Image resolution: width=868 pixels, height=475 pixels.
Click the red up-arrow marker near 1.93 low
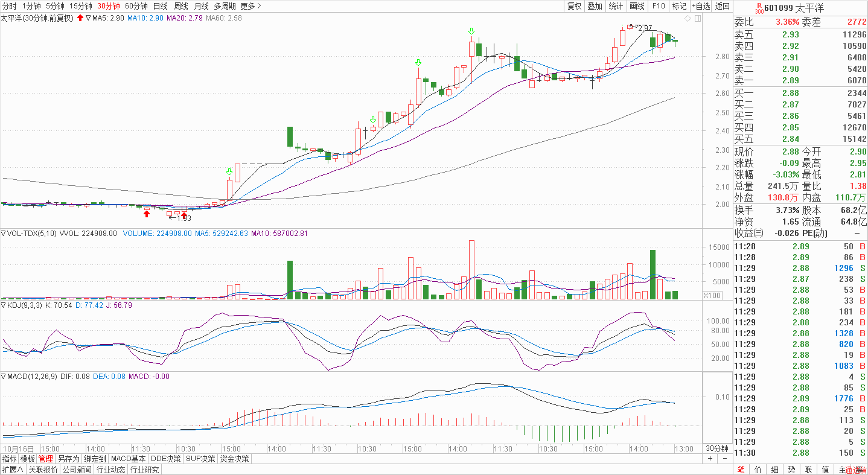184,215
